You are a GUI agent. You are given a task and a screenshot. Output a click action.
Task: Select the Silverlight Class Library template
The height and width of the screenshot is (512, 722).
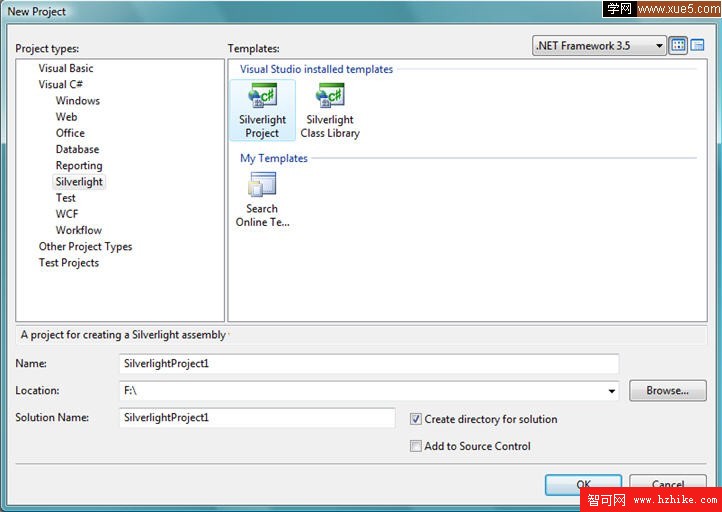(x=330, y=111)
